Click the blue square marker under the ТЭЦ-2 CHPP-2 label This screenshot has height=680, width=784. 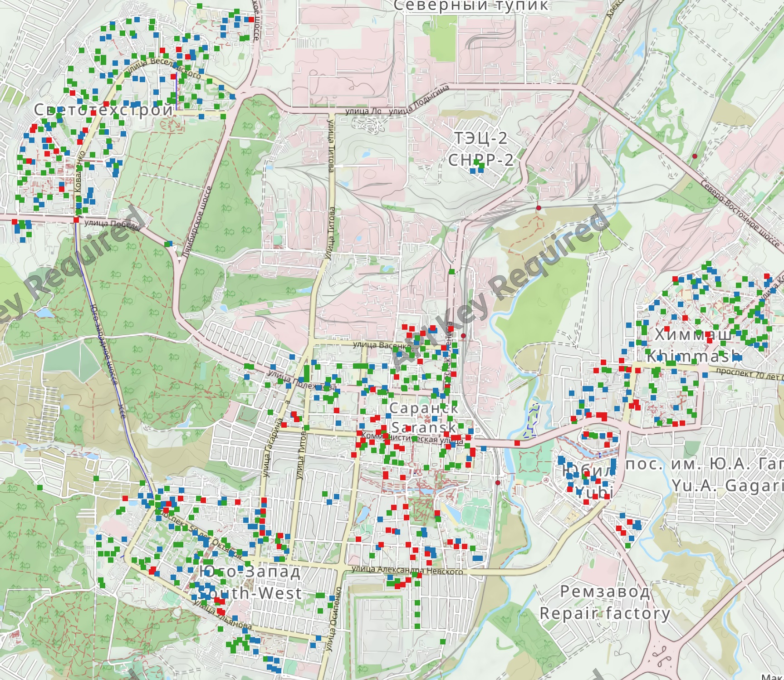pyautogui.click(x=473, y=171)
